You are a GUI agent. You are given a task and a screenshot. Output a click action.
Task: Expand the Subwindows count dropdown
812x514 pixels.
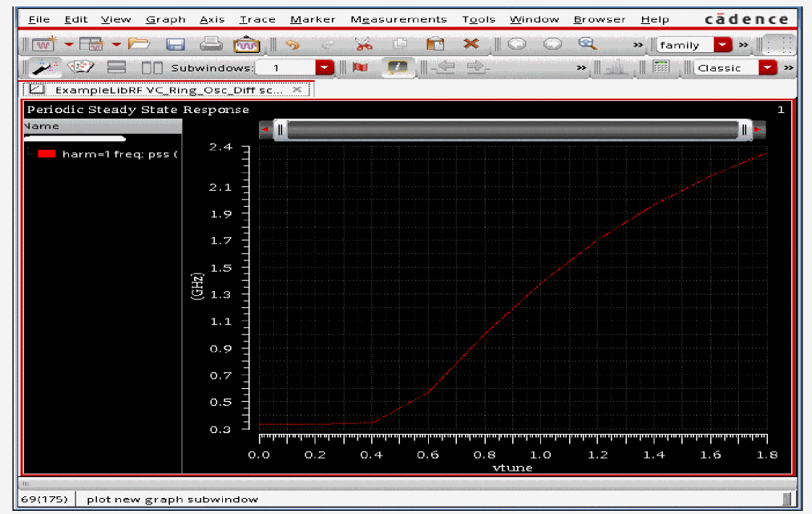(324, 68)
